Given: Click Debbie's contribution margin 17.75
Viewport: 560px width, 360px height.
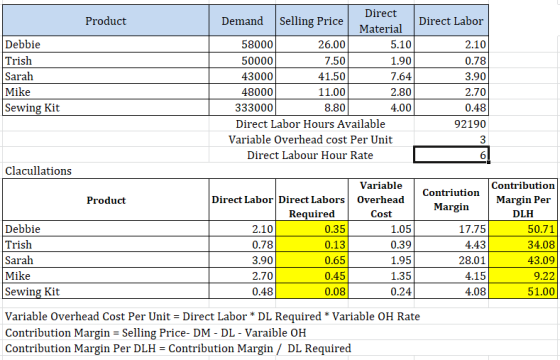Looking at the screenshot, I should tap(451, 229).
